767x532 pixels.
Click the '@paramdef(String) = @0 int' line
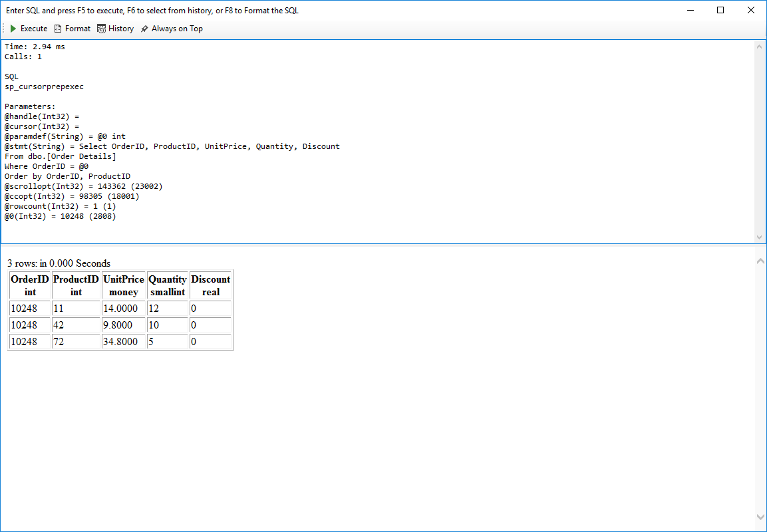[65, 136]
